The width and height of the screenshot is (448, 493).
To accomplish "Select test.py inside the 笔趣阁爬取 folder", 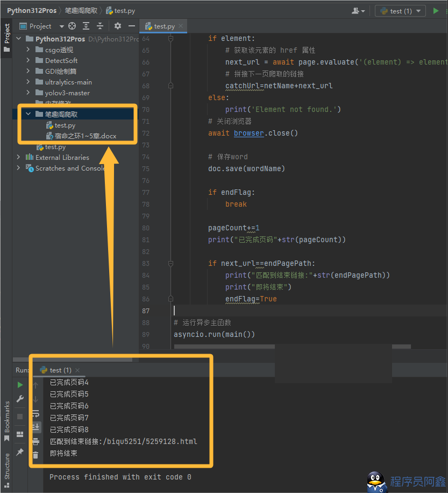I will click(65, 125).
